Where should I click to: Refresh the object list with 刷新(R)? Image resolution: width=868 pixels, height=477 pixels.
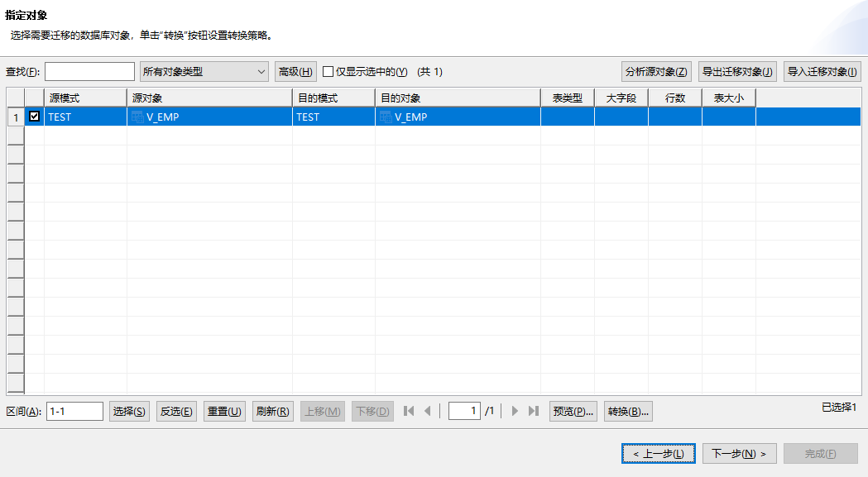[x=272, y=410]
